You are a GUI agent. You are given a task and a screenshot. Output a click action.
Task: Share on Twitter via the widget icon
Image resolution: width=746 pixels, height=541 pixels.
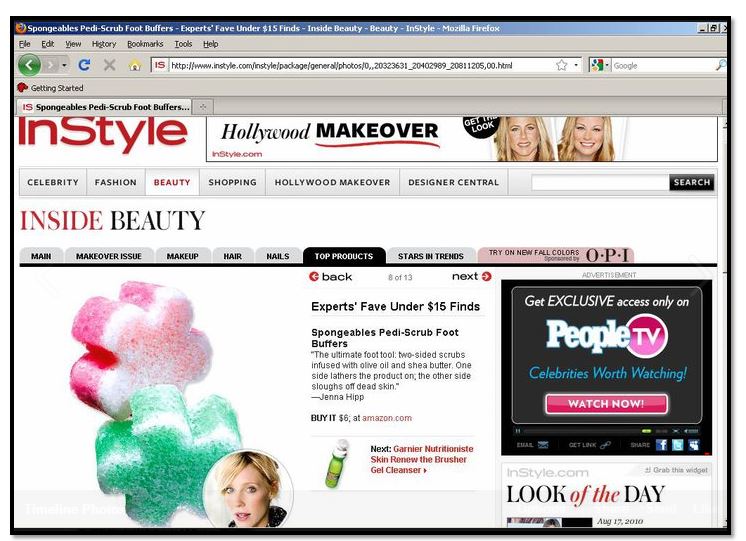[x=677, y=445]
